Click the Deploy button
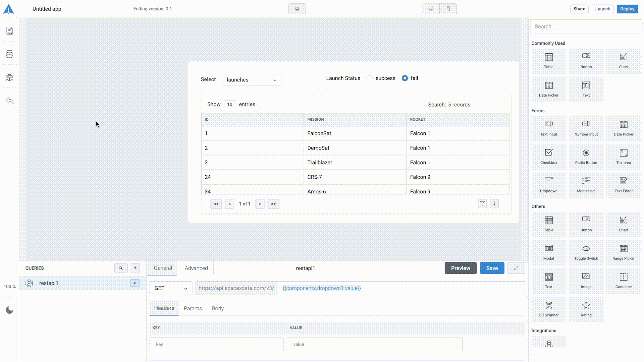The image size is (644, 362). (627, 9)
